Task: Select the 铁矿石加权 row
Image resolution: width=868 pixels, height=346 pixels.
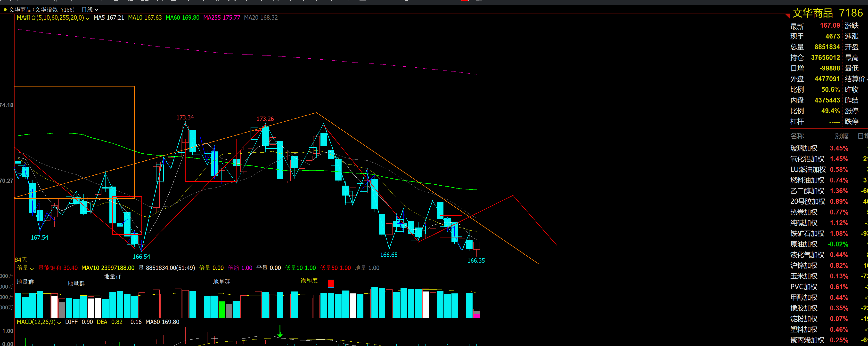Action: click(x=829, y=234)
